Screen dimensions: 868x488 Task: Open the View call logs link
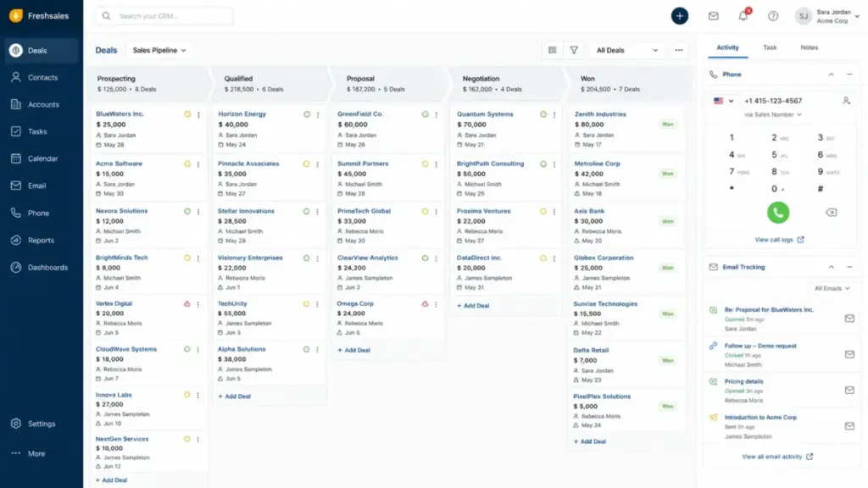coord(779,240)
